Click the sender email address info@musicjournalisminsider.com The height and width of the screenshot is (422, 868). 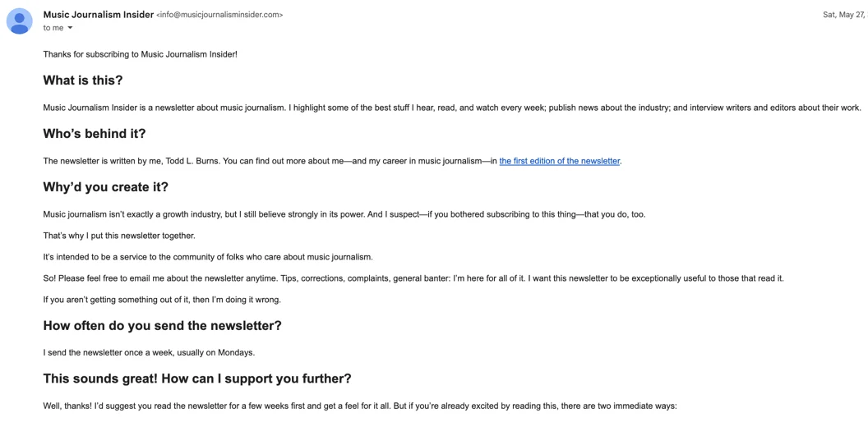219,15
